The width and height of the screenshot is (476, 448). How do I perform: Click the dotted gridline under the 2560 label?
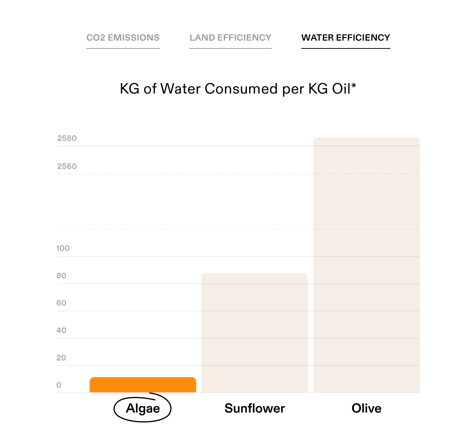[186, 174]
